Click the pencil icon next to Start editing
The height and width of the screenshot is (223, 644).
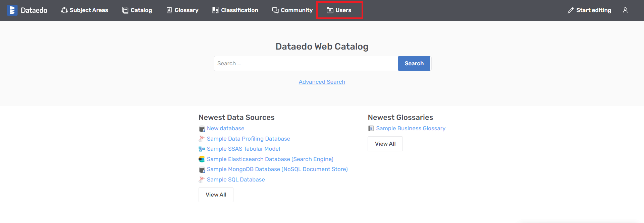571,10
